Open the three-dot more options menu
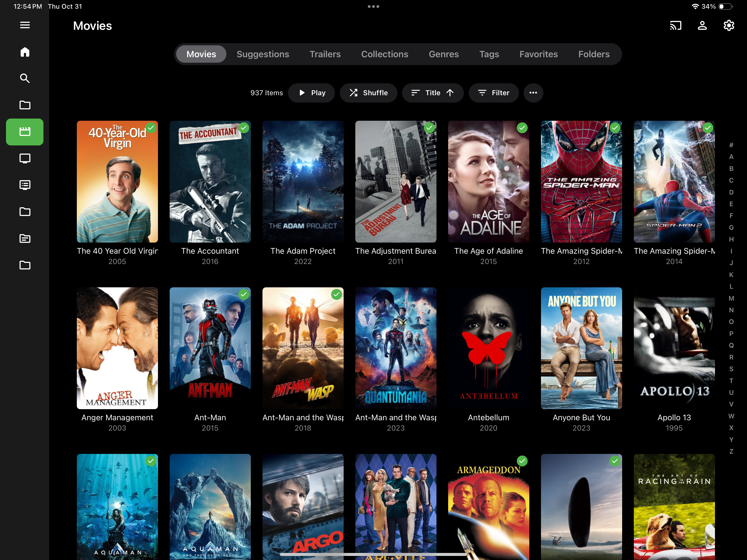The height and width of the screenshot is (560, 747). (533, 93)
